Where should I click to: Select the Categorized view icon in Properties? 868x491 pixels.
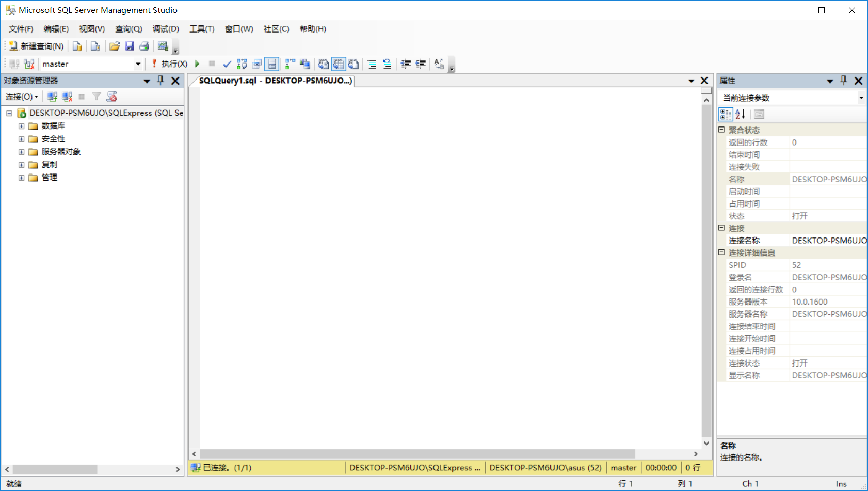coord(726,114)
